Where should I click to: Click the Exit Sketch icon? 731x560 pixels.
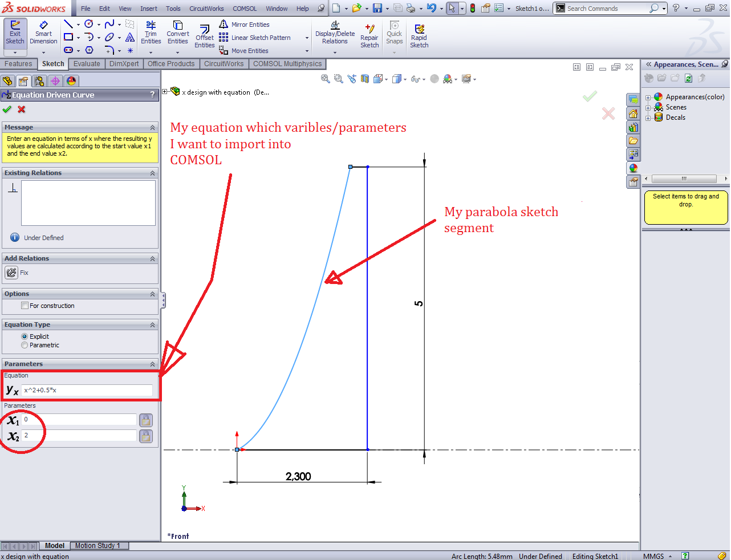click(15, 32)
